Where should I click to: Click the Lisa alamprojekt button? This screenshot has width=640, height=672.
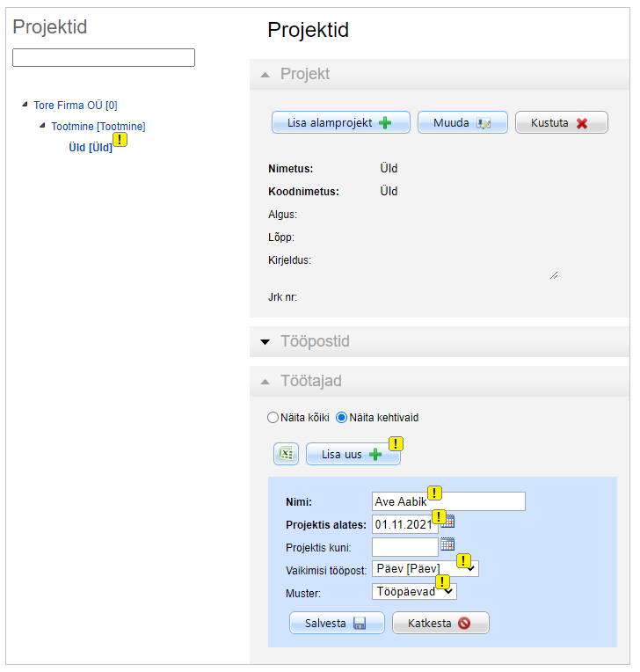[340, 123]
